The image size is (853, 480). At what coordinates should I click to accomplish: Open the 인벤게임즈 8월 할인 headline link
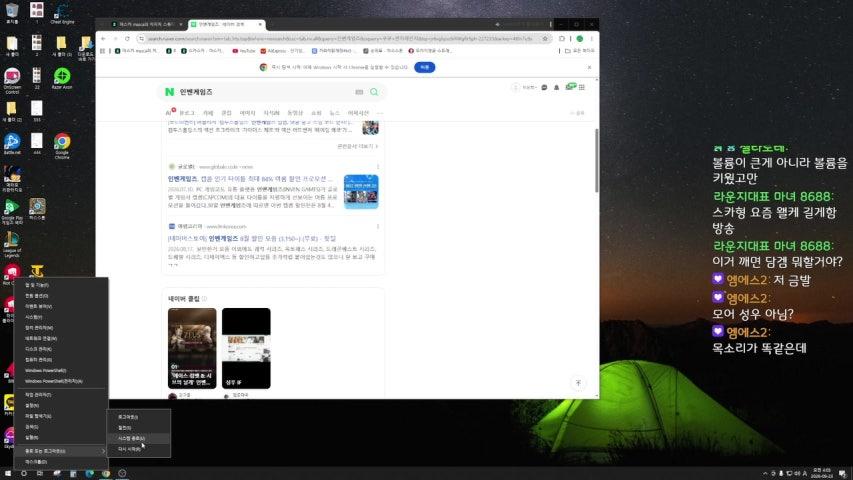tap(252, 238)
